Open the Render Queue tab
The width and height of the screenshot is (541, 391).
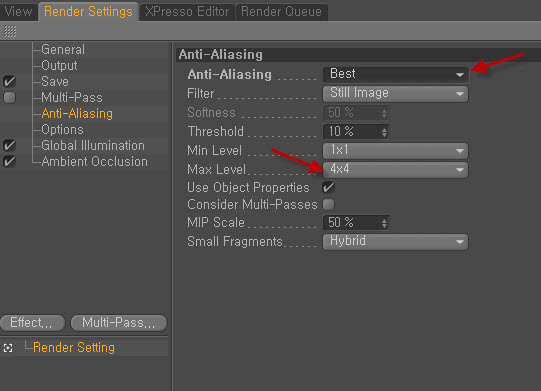tap(281, 12)
